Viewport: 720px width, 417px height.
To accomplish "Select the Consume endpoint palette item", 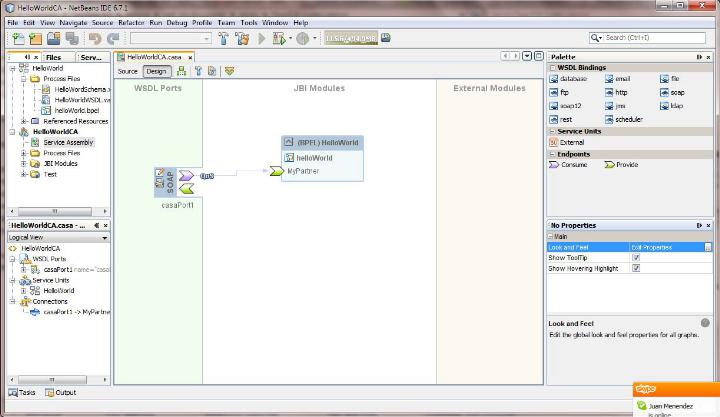I will pos(568,165).
